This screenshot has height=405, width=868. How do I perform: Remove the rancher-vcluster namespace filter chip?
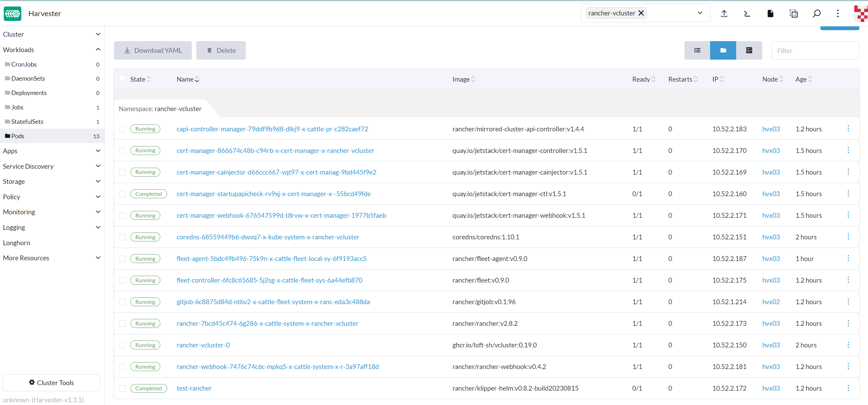point(641,13)
